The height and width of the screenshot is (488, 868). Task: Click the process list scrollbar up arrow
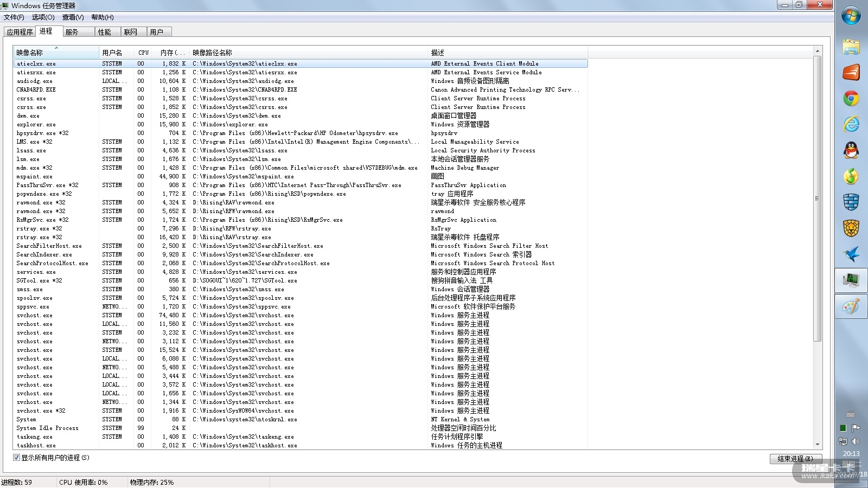pos(818,51)
